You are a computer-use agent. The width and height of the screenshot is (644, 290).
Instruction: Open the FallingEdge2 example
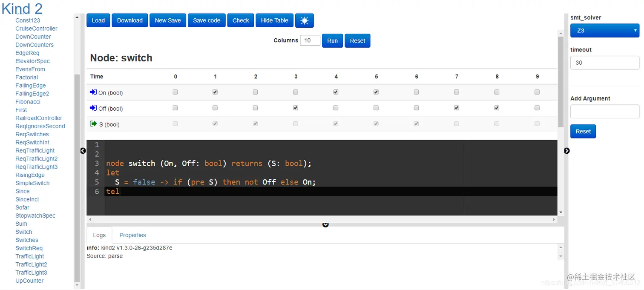tap(32, 93)
